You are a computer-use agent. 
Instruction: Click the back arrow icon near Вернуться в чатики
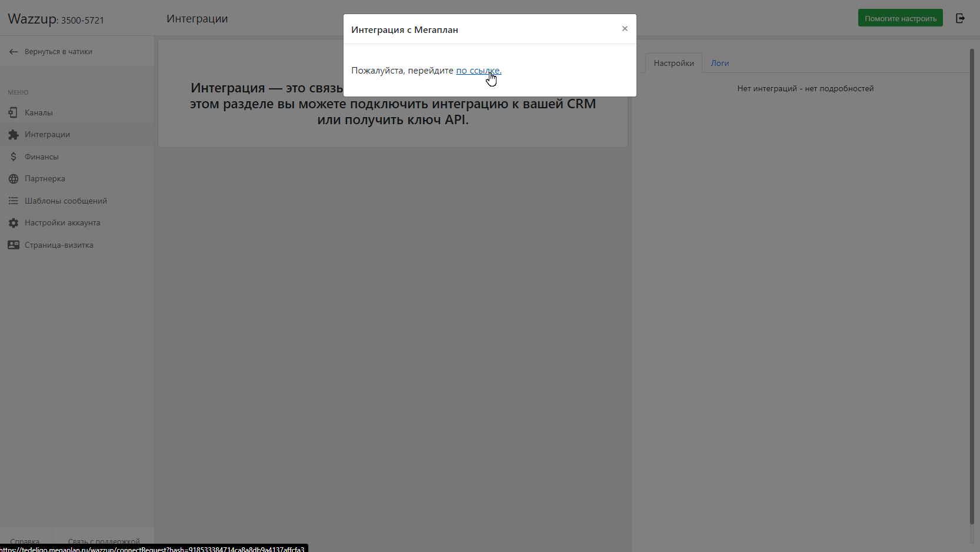coord(14,52)
